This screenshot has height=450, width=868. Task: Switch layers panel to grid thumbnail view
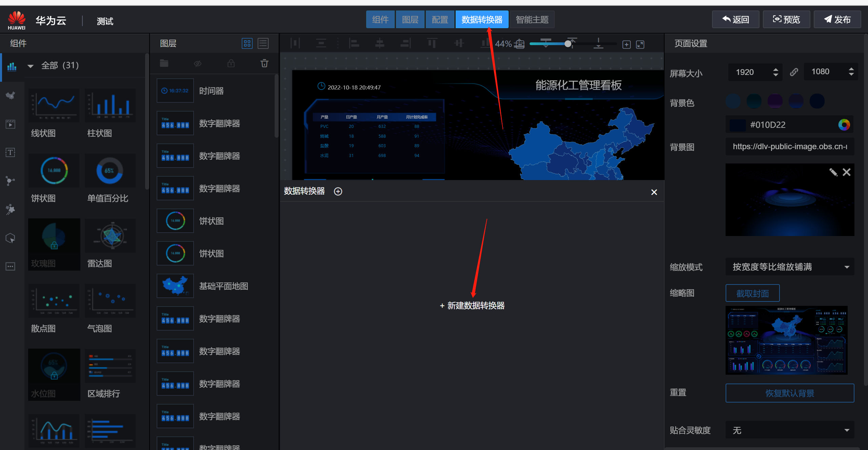(x=247, y=43)
